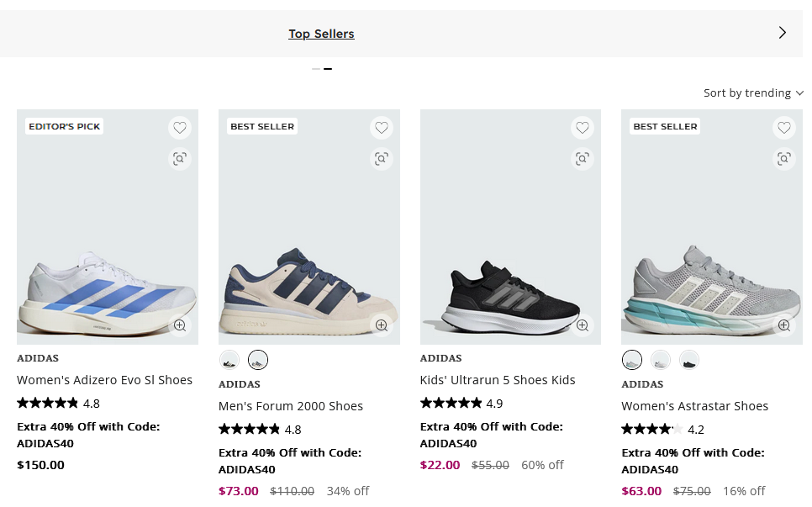
Task: Click similar-item search icon on Astrastar shoe
Action: click(x=784, y=158)
